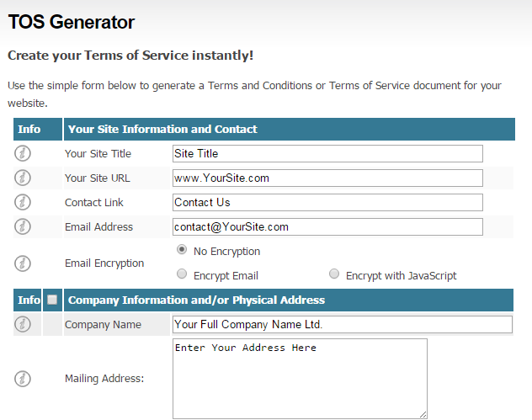The width and height of the screenshot is (532, 420).
Task: Click the Your Site Title input field
Action: click(327, 153)
